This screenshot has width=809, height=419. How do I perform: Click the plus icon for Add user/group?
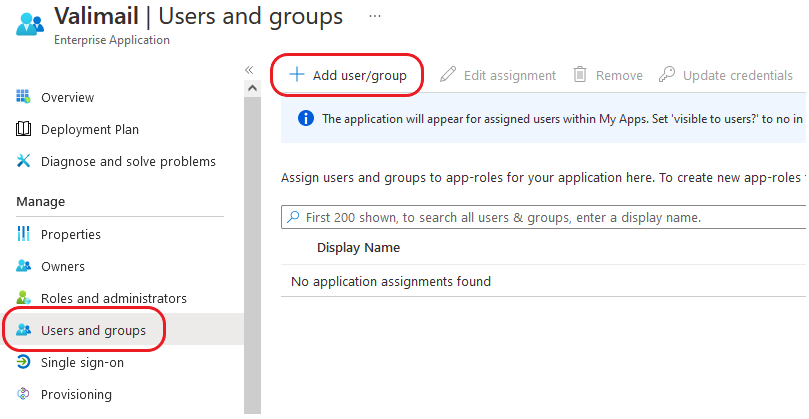pyautogui.click(x=297, y=74)
